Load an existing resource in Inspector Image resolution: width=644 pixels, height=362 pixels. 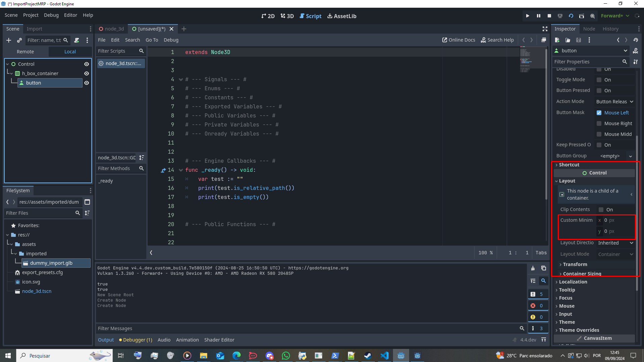tap(568, 40)
